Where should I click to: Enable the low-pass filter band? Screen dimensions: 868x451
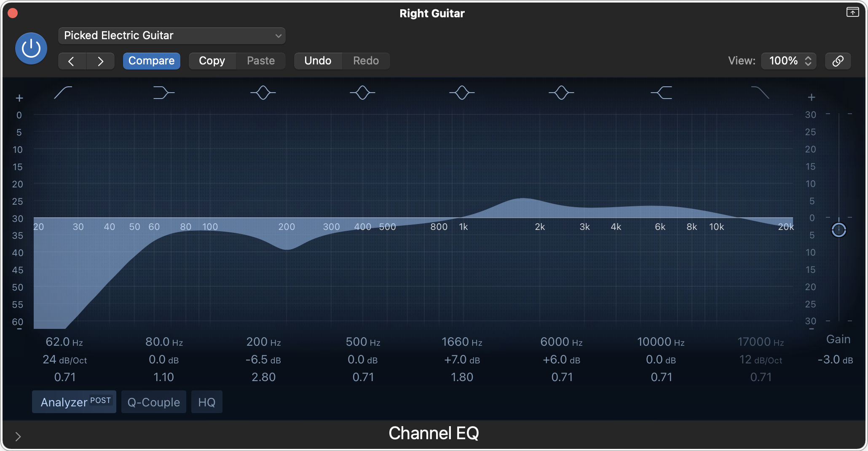coord(761,92)
